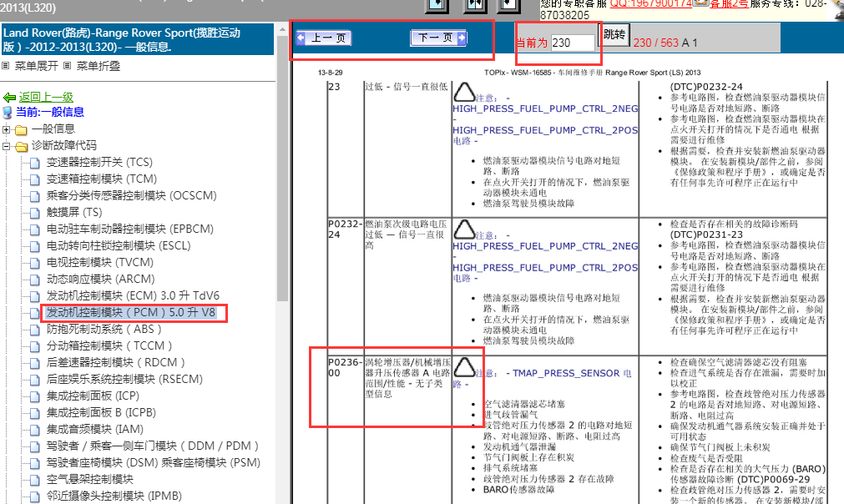844x504 pixels.
Task: Click document icon for 后差速器控制模块 (RDCM)
Action: click(x=35, y=363)
